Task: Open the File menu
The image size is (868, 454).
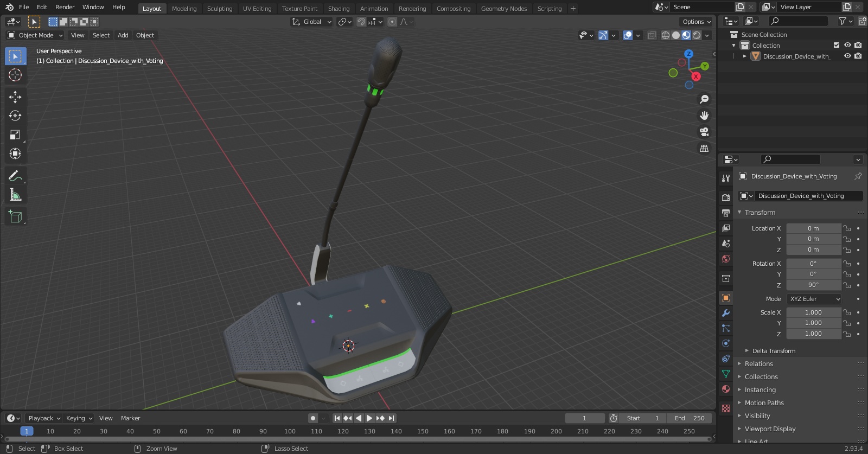Action: tap(24, 7)
